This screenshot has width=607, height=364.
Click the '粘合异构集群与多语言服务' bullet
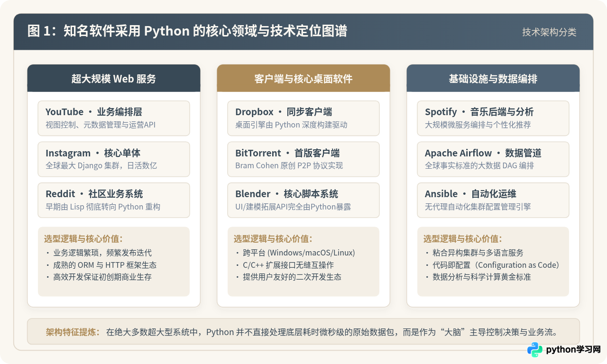[x=478, y=253]
